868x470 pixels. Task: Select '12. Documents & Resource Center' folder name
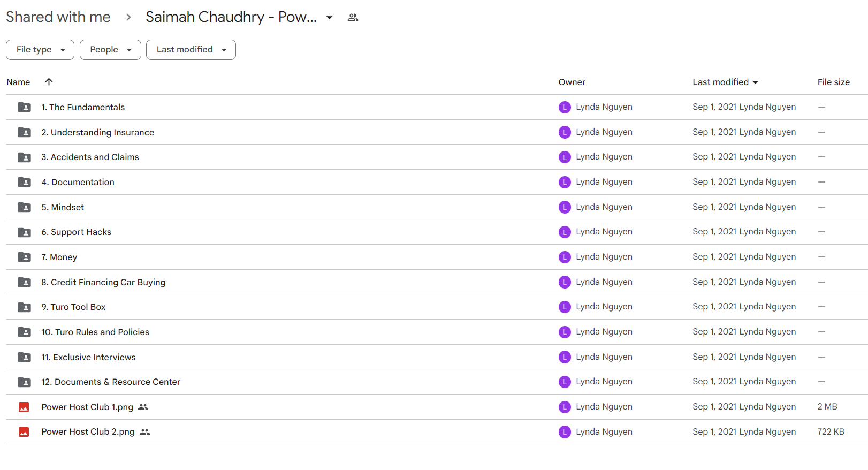coord(111,382)
